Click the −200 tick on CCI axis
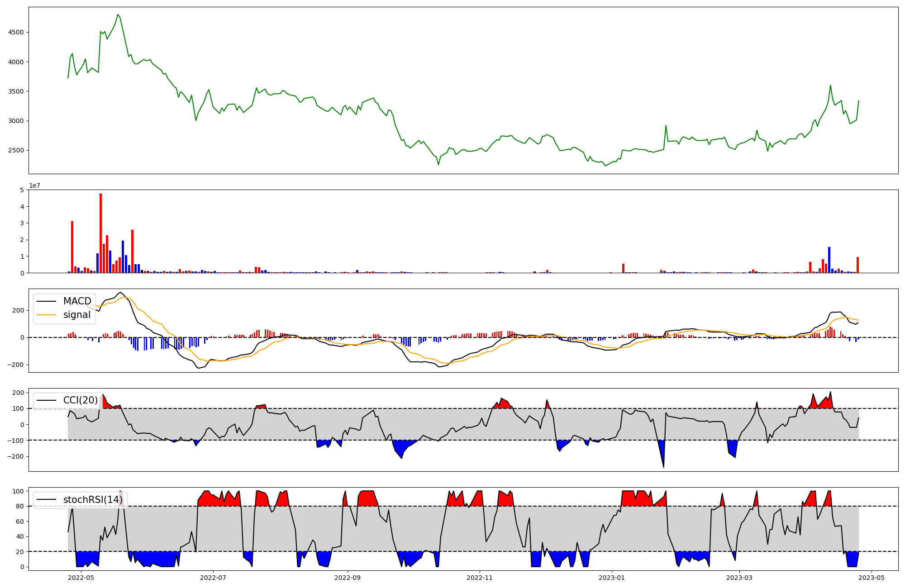Viewport: 905px width, 588px height. pyautogui.click(x=15, y=456)
